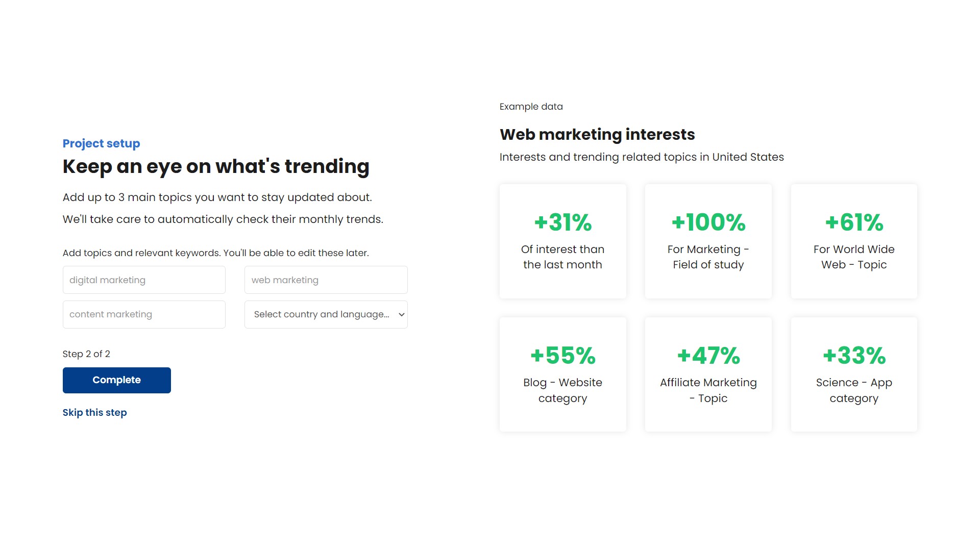Click the content marketing input field
Image resolution: width=980 pixels, height=551 pixels.
pyautogui.click(x=143, y=314)
